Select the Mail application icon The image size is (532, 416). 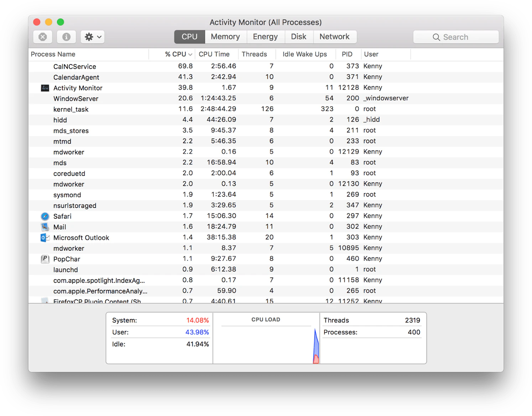click(45, 227)
